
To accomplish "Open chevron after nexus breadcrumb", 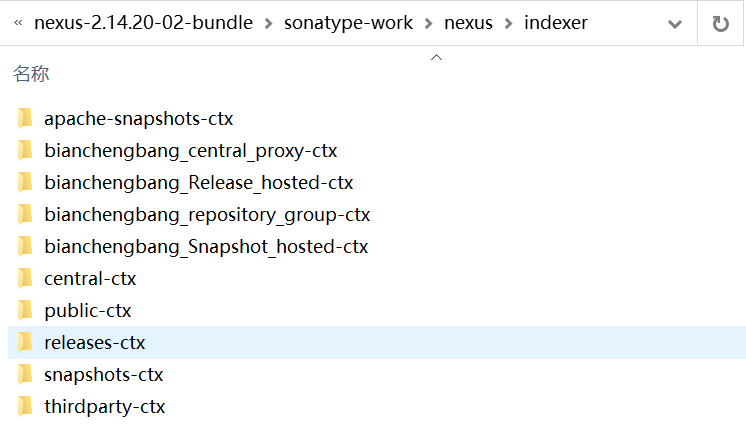I will tap(508, 23).
